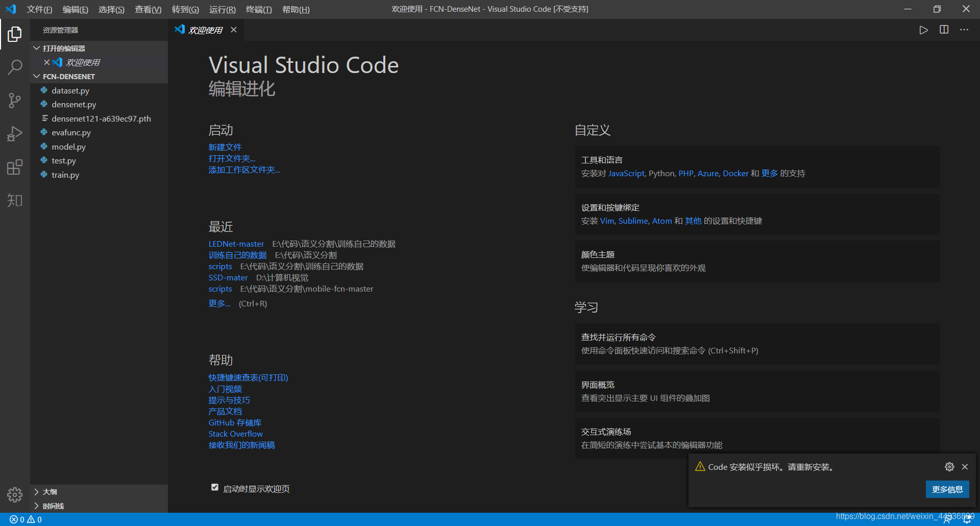Switch to the 欢迎使用 tab
This screenshot has height=526, width=980.
tap(205, 30)
